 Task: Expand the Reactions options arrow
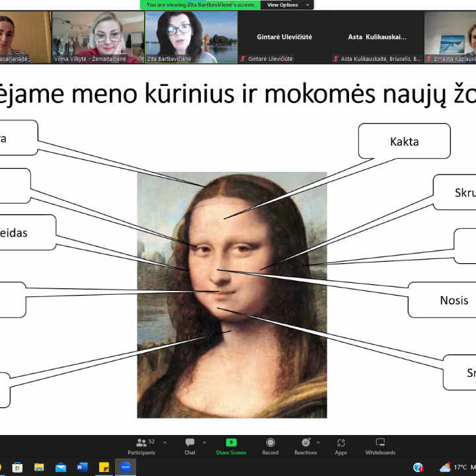tap(318, 443)
